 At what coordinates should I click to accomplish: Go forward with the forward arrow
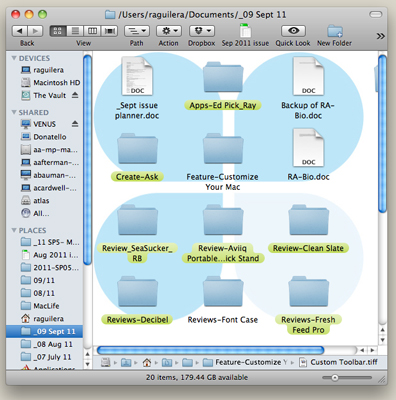pyautogui.click(x=35, y=31)
